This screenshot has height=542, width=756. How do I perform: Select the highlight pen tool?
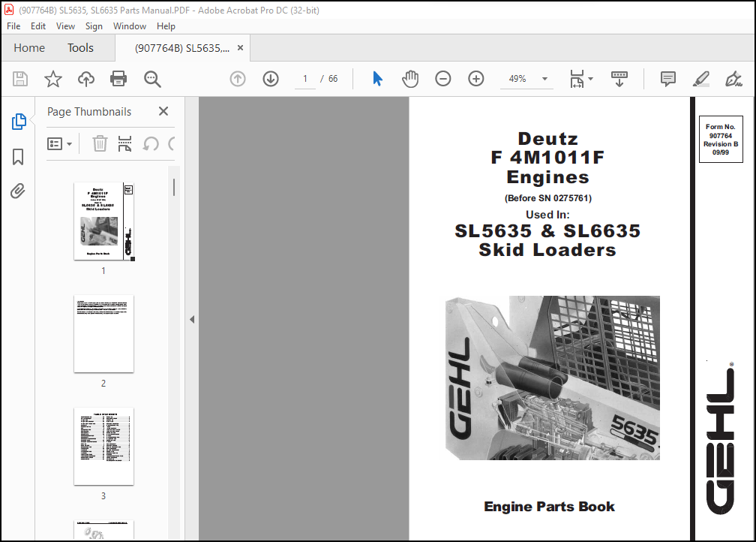701,79
